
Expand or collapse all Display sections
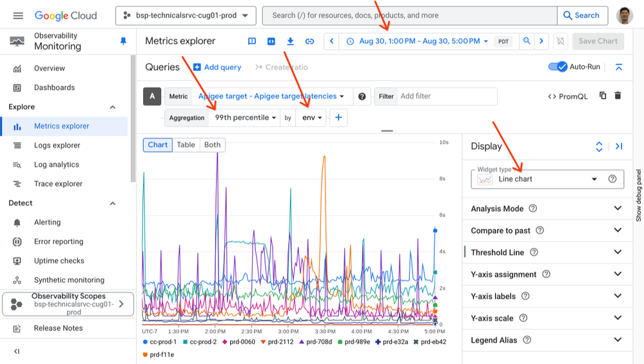(x=600, y=147)
